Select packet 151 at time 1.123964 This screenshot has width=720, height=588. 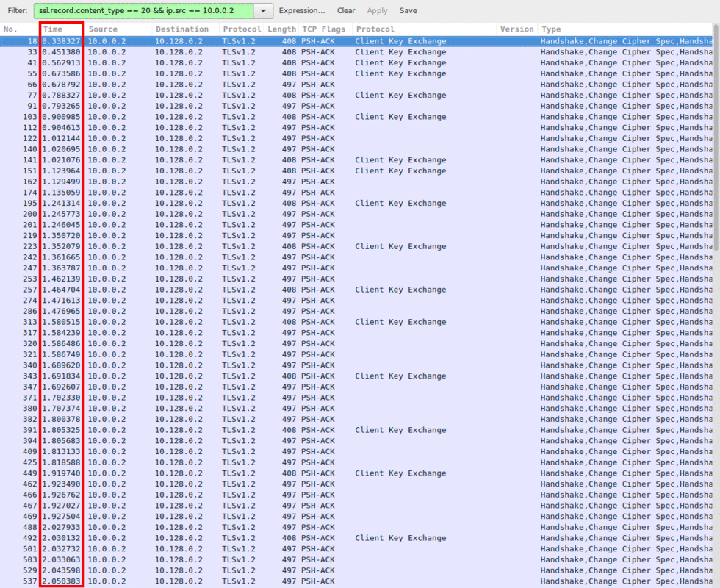pyautogui.click(x=356, y=171)
